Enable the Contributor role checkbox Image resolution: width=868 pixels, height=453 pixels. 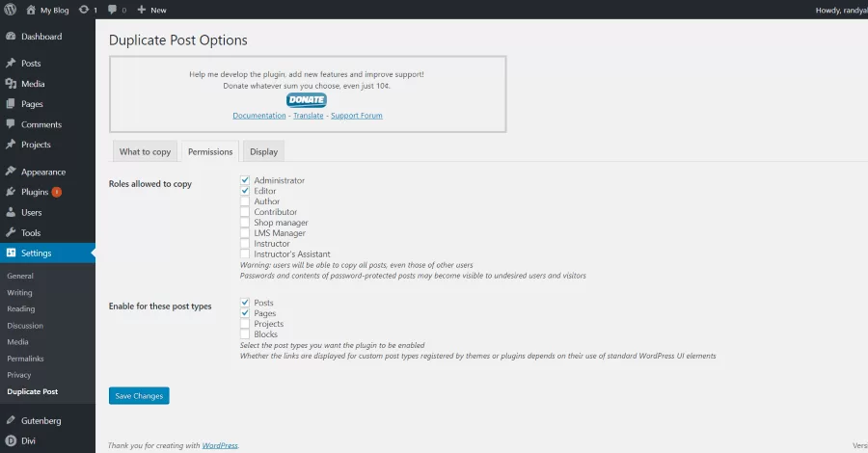pos(245,211)
